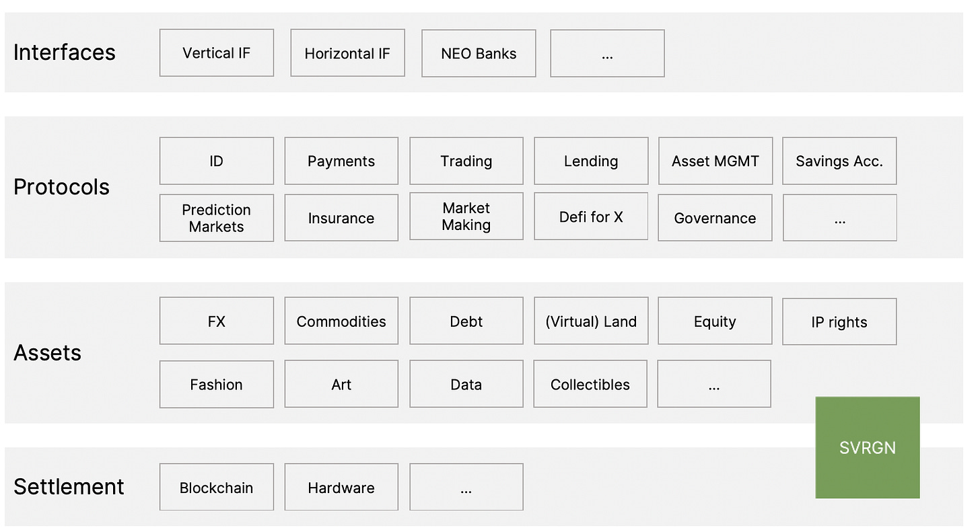Viewport: 980px width, 532px height.
Task: Select the Lending protocol box
Action: coord(591,161)
